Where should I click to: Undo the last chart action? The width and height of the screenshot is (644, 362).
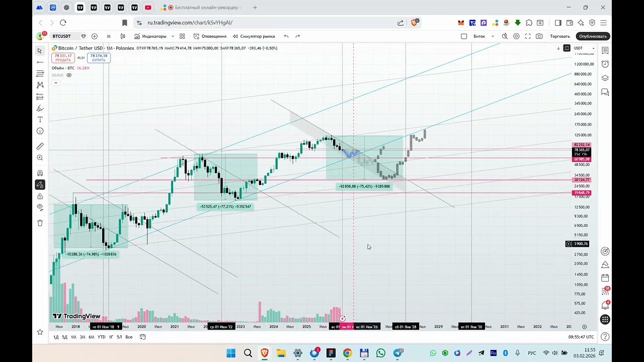coord(286,36)
